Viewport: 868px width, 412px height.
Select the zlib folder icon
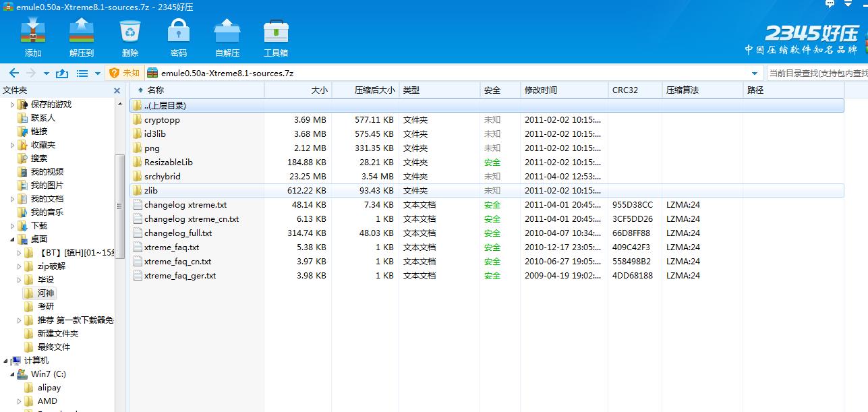click(x=138, y=191)
